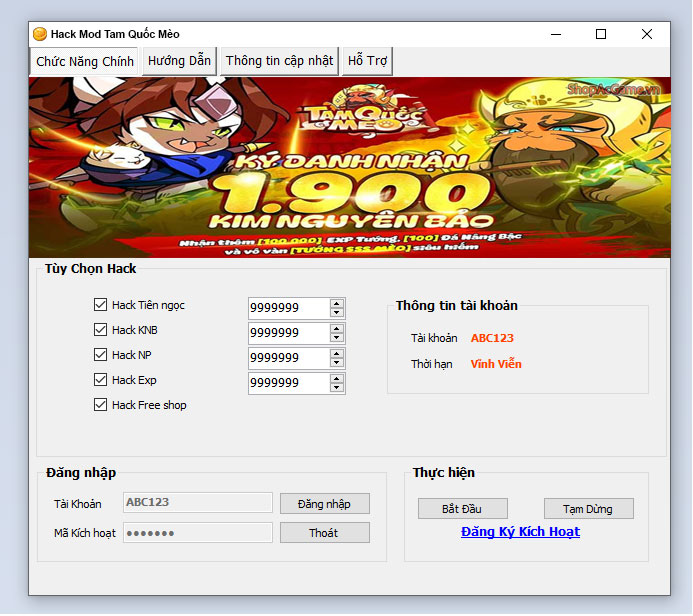Increase Tiên ngọc value with up arrow
Image resolution: width=693 pixels, height=616 pixels.
(x=337, y=304)
